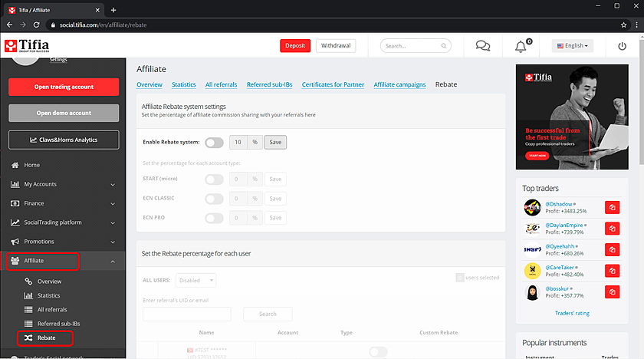Save the Enable Rebate percentage
The width and height of the screenshot is (644, 359).
pos(275,142)
